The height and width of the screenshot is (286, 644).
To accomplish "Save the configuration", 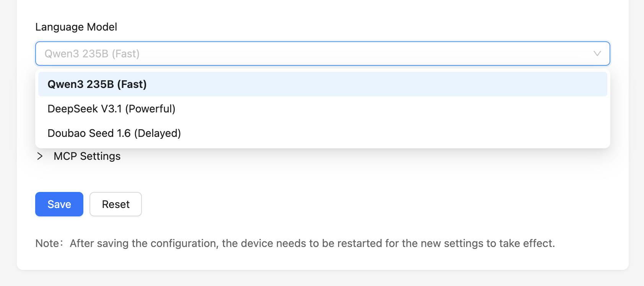I will pos(59,204).
